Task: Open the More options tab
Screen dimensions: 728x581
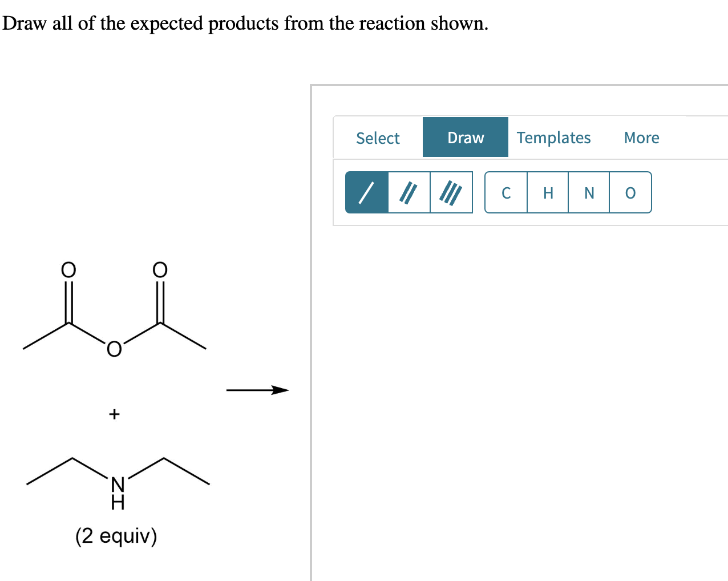Action: (x=641, y=138)
